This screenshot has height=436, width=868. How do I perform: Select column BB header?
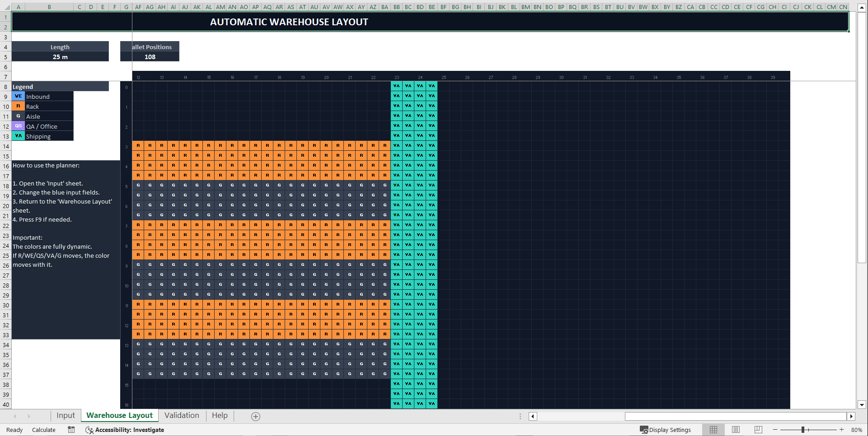pos(397,7)
